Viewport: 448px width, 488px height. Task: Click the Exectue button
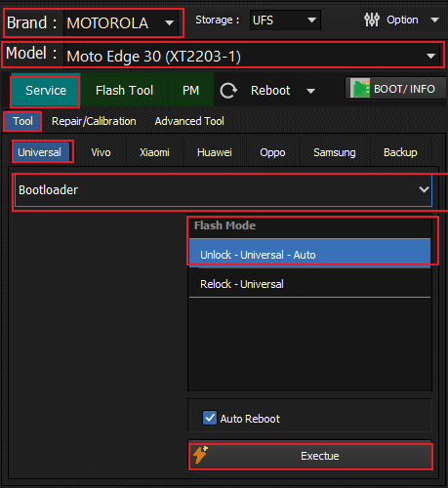coord(310,456)
